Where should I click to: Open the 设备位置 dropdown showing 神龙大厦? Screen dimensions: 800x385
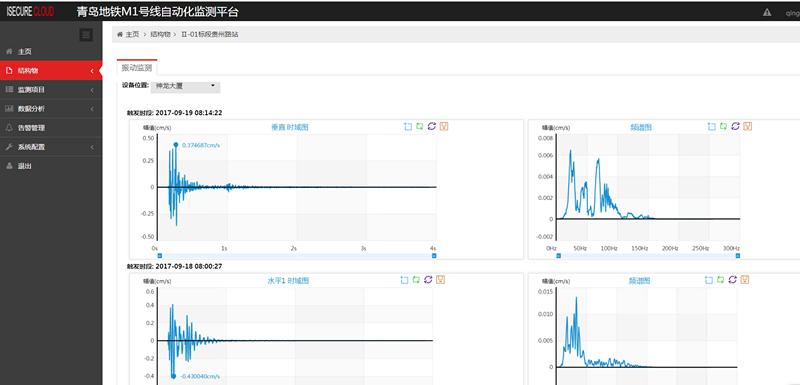tap(186, 87)
